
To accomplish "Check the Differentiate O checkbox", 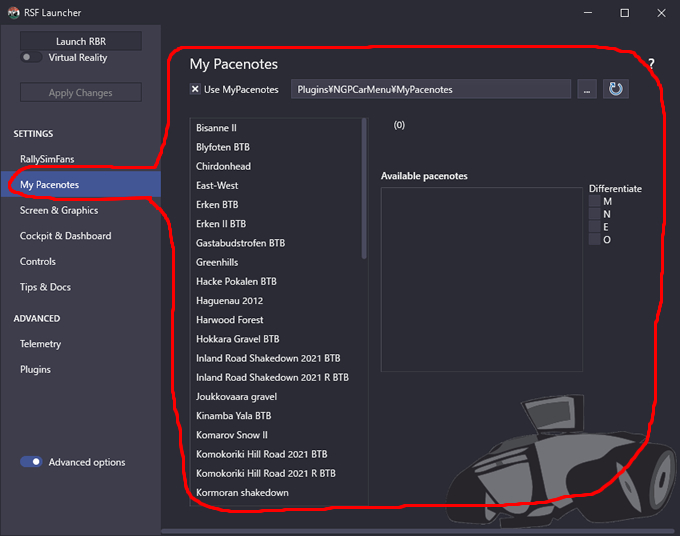I will [x=595, y=239].
